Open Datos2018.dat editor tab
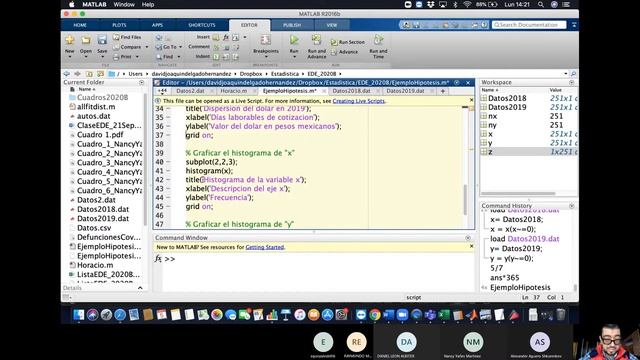Viewport: 640px width, 360px height. point(351,91)
